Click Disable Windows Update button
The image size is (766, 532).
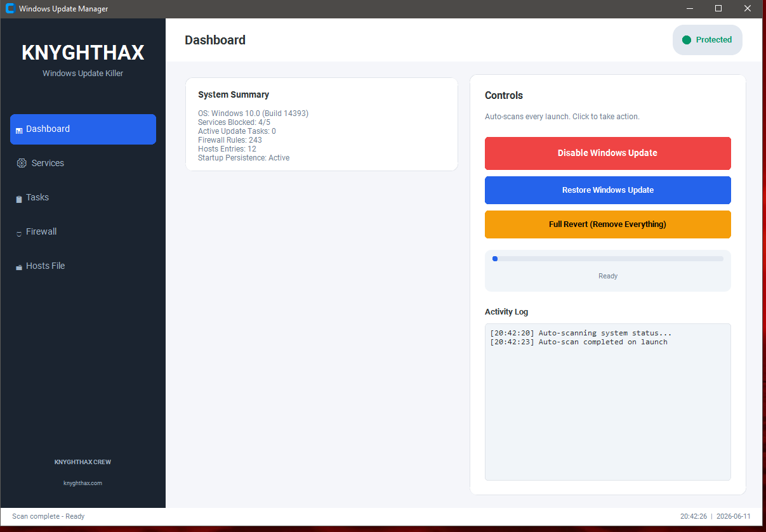coord(607,153)
